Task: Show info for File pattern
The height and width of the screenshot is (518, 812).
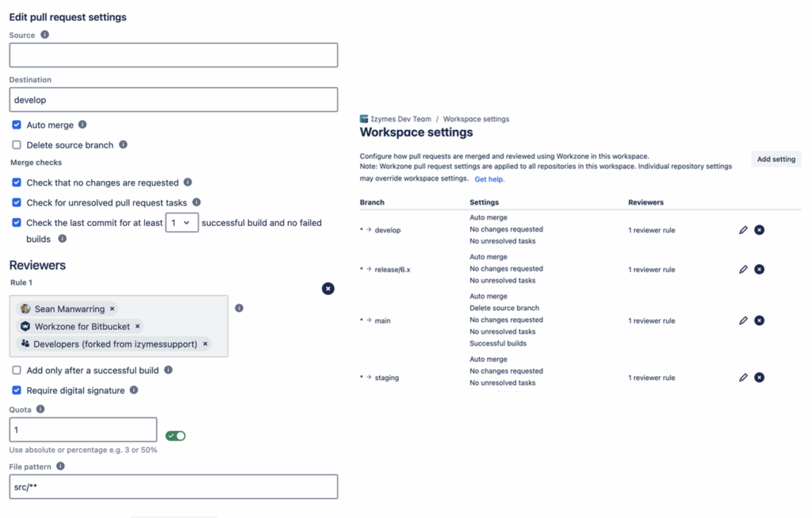Action: coord(60,466)
